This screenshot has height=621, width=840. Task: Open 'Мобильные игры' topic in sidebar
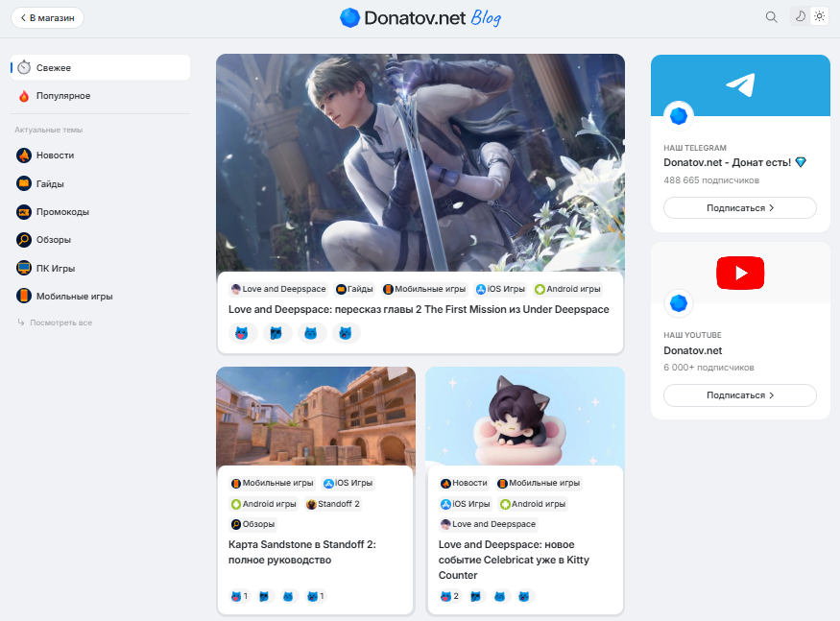tap(75, 297)
